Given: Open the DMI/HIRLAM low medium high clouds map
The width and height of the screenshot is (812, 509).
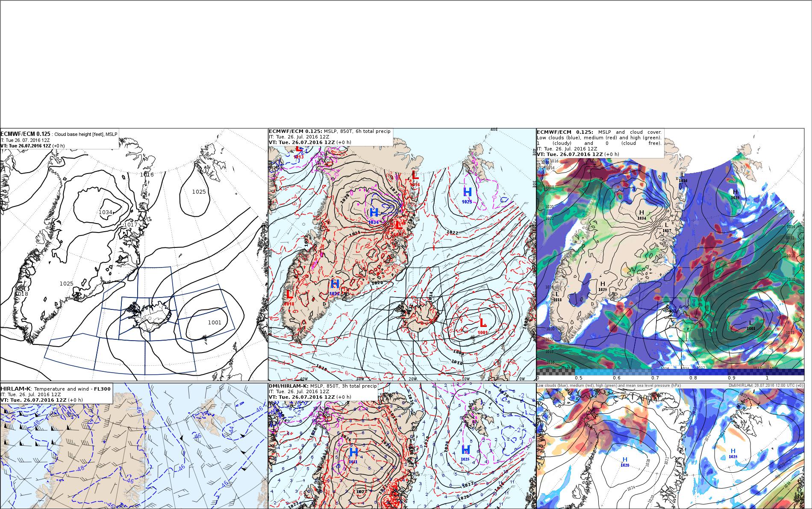Looking at the screenshot, I should point(670,446).
